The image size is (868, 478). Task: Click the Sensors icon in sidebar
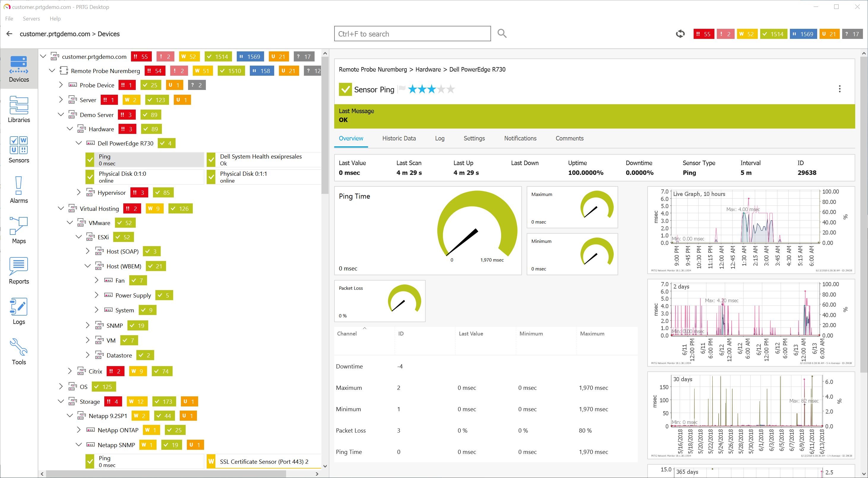[18, 151]
